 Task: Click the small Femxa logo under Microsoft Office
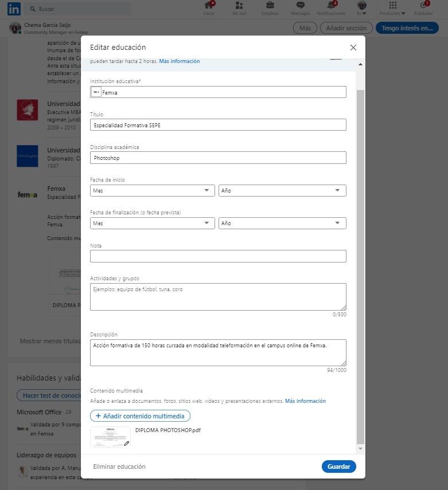coord(22,429)
